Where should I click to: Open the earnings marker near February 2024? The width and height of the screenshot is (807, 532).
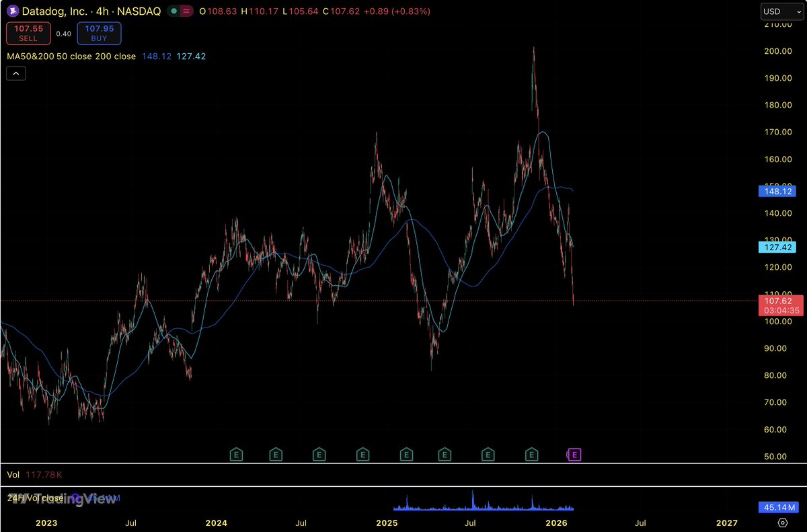pyautogui.click(x=236, y=455)
